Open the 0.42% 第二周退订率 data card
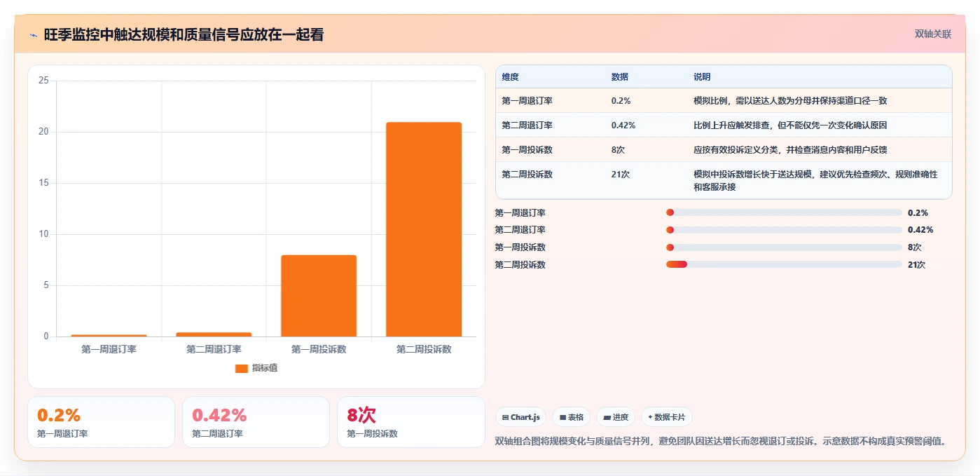 [x=256, y=422]
